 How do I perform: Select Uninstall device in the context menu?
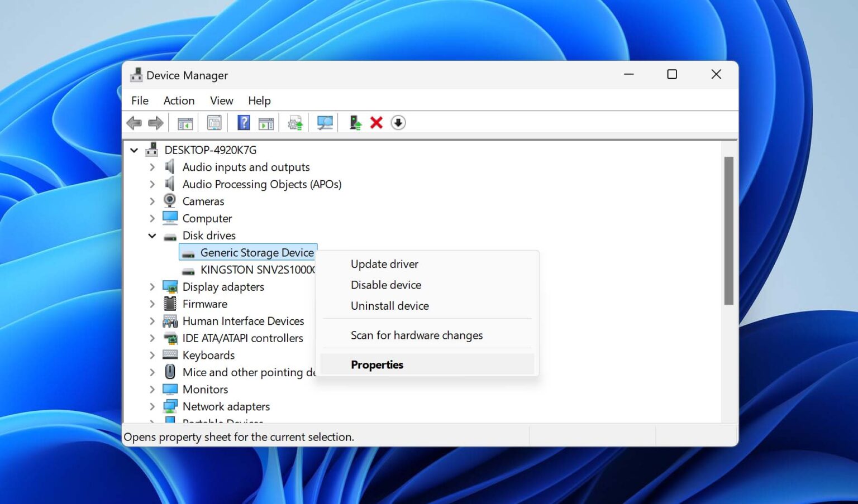(389, 305)
